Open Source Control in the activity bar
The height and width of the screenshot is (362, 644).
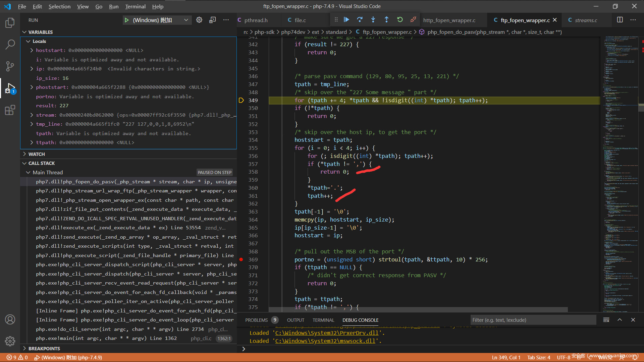pos(10,66)
